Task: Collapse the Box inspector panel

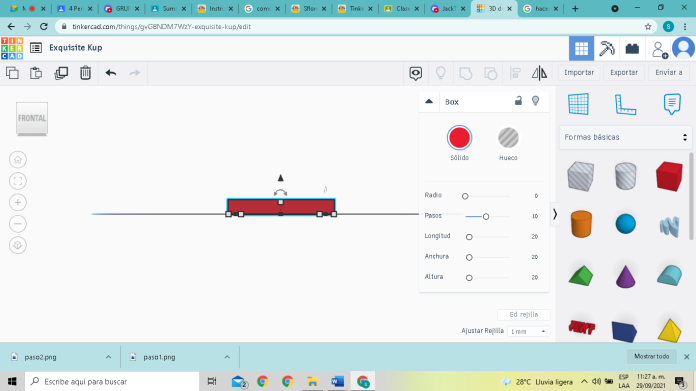Action: tap(429, 101)
